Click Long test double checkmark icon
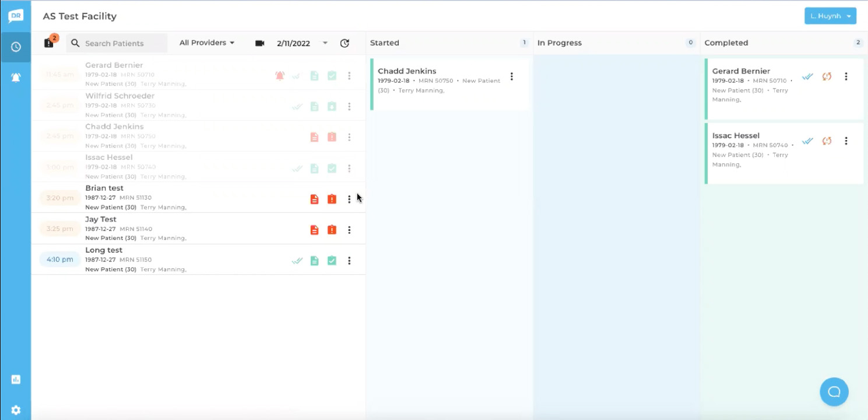The image size is (868, 420). pyautogui.click(x=297, y=261)
